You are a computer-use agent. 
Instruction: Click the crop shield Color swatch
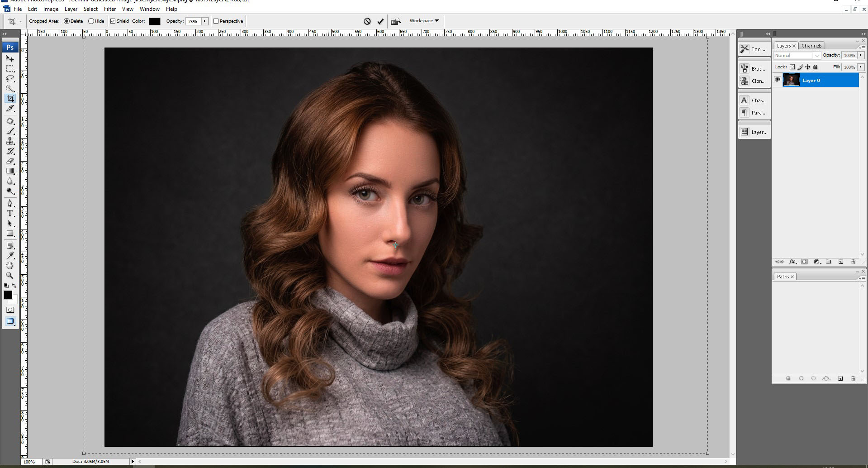(x=155, y=21)
